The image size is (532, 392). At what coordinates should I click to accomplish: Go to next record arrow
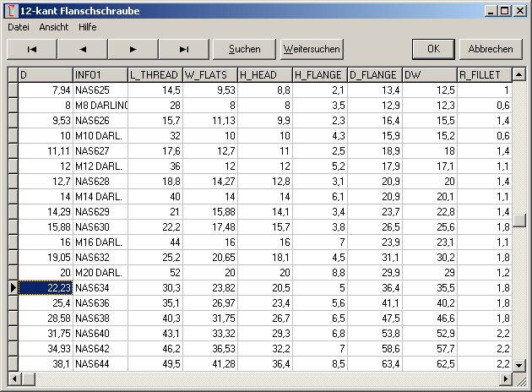click(x=133, y=49)
